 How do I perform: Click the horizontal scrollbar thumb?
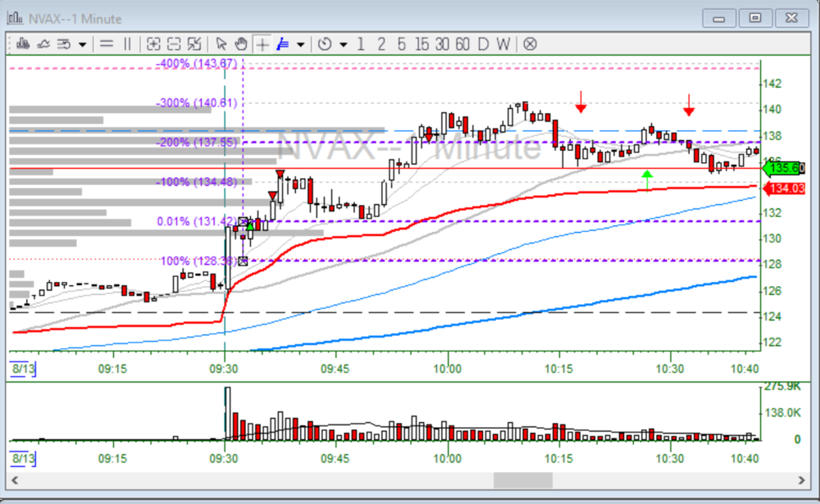pyautogui.click(x=522, y=479)
